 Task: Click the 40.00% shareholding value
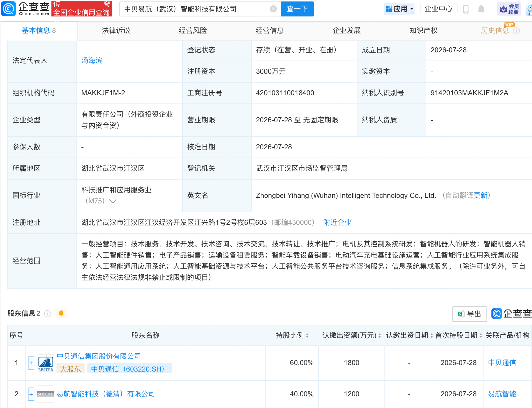(x=302, y=394)
